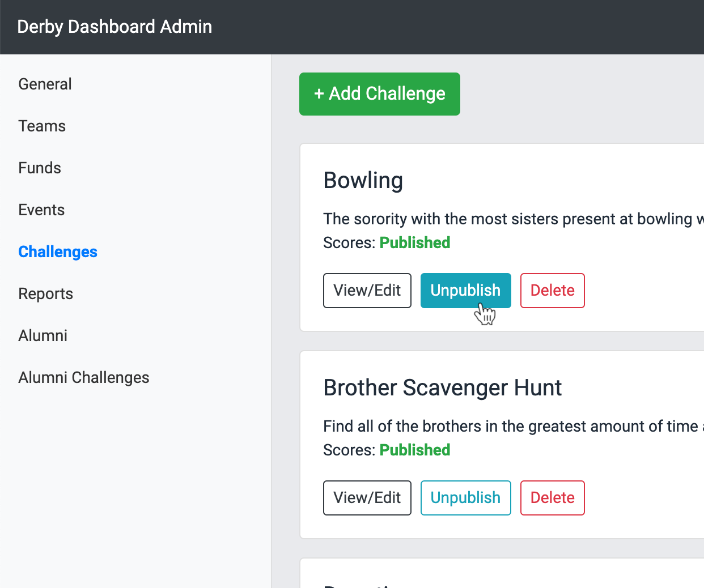Image resolution: width=704 pixels, height=588 pixels.
Task: Go to the Events section
Action: 41,210
